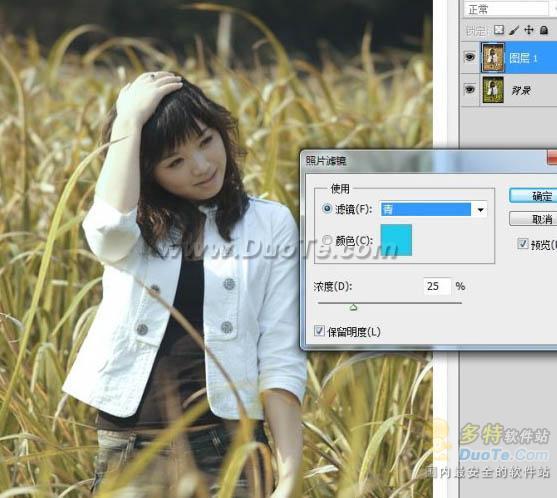557x498 pixels.
Task: Select the 图层 1 layer thumbnail
Action: click(493, 57)
